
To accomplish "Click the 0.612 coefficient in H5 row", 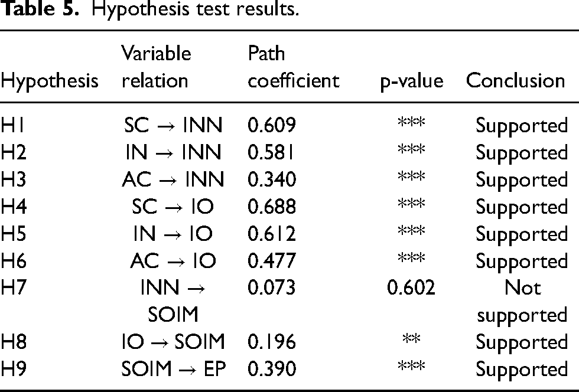I will click(x=271, y=234).
